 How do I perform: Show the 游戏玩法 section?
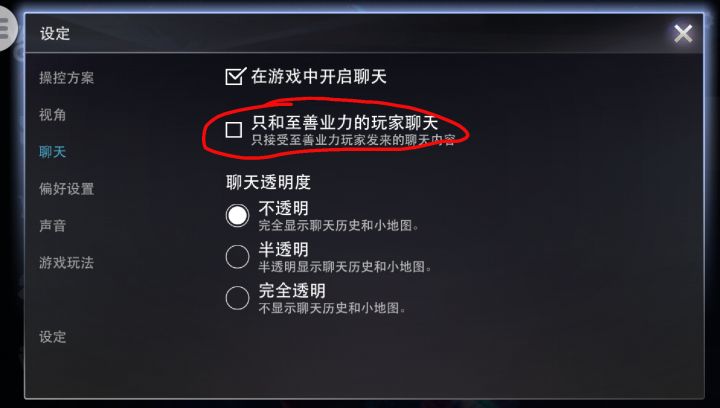point(67,263)
